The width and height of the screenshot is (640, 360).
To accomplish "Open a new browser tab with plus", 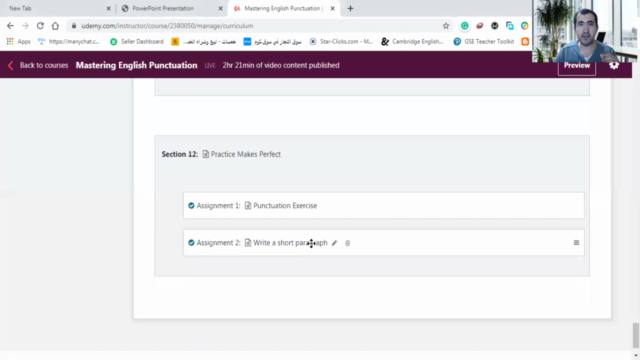I will click(x=350, y=8).
